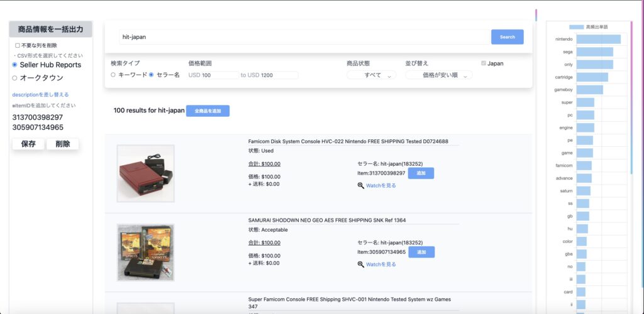Open the Famicom Disk System console thumbnail
The width and height of the screenshot is (644, 314).
coord(146,173)
